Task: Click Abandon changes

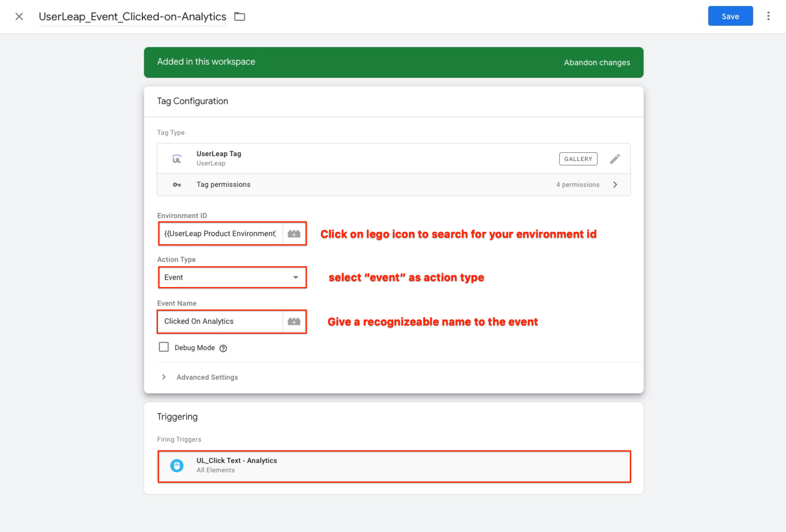Action: pyautogui.click(x=597, y=62)
